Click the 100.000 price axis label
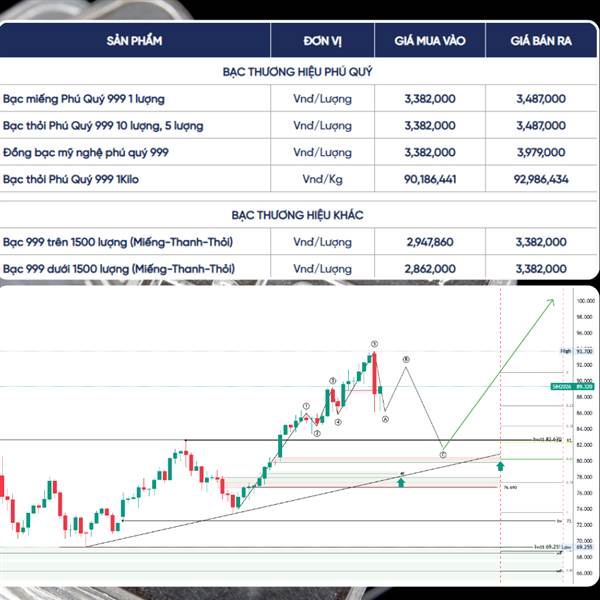The image size is (600, 600). click(x=585, y=301)
